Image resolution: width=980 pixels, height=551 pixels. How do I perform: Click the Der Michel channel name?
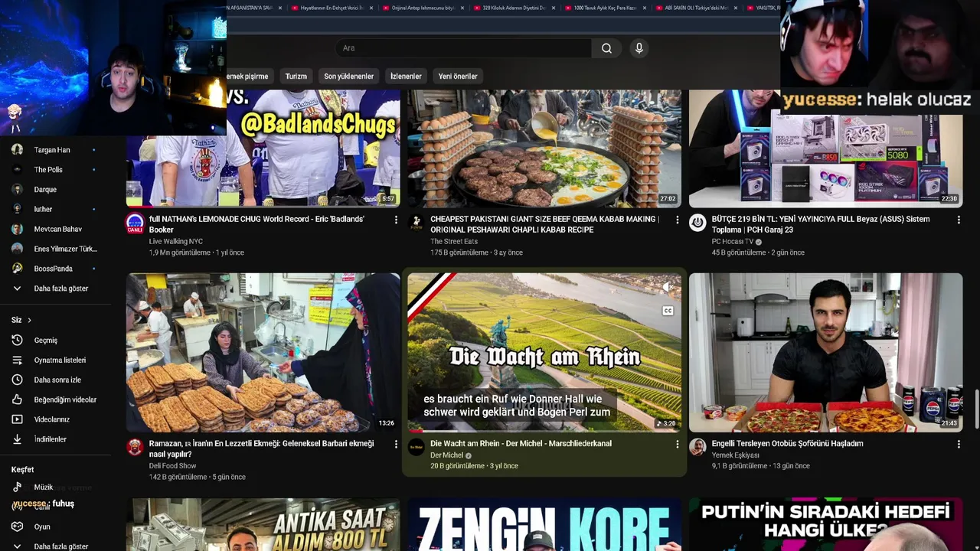pyautogui.click(x=446, y=455)
